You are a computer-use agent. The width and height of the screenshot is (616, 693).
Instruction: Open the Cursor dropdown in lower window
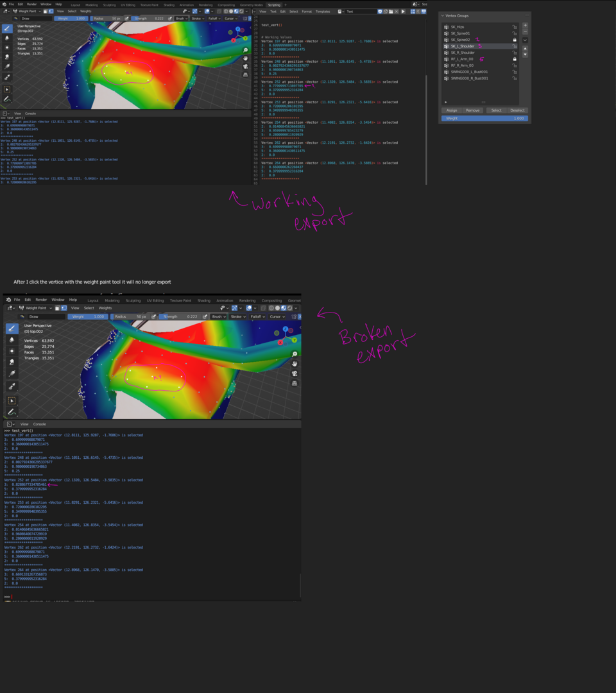coord(277,316)
